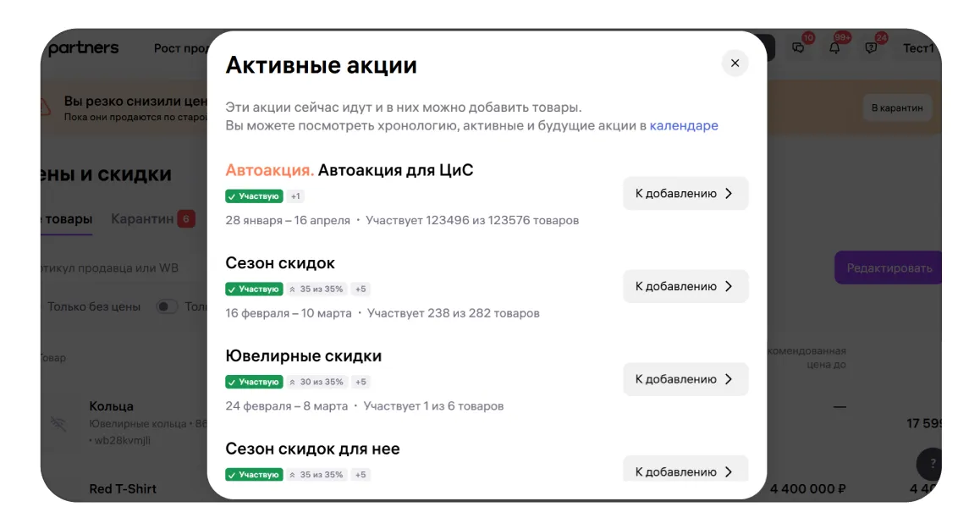
Task: Open the календаре link
Action: 684,126
